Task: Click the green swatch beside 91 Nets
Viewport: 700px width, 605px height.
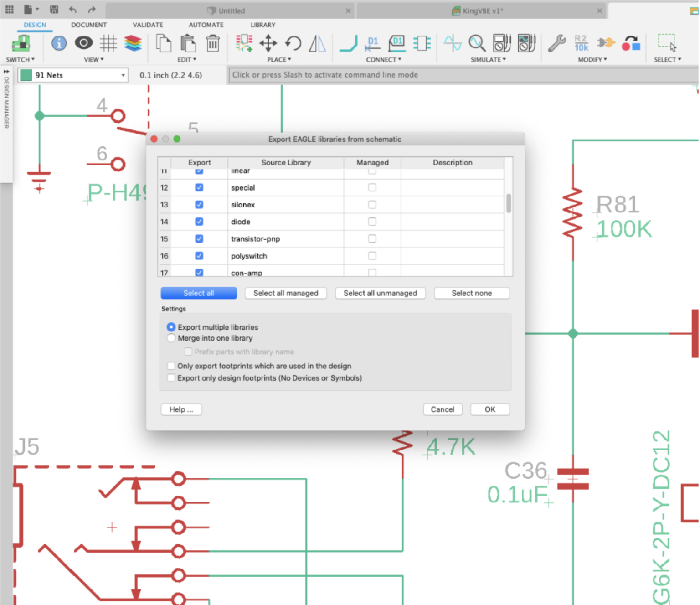Action: pos(26,75)
